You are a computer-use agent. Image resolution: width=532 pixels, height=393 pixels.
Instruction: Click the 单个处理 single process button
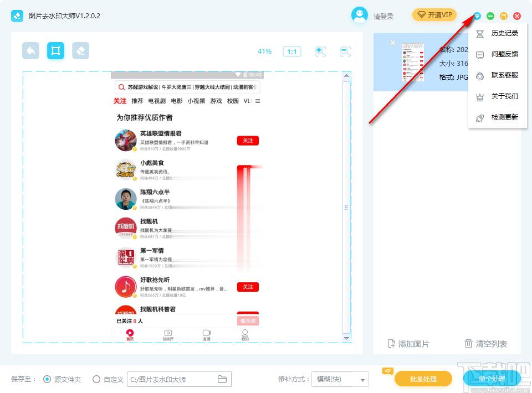[492, 379]
